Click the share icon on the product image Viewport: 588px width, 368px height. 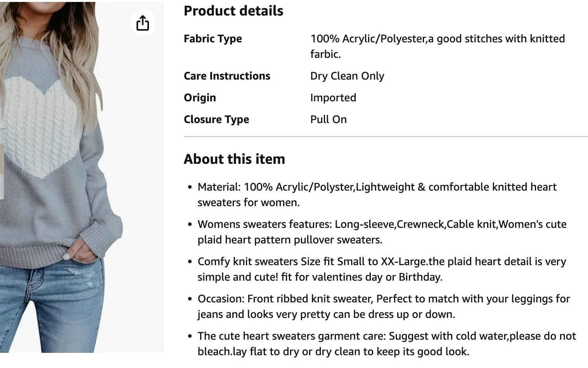click(x=143, y=23)
